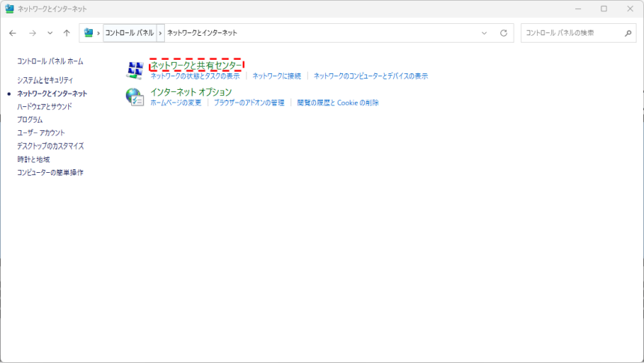644x363 pixels.
Task: Expand chevron after コントロール パネル breadcrumb
Action: (x=160, y=33)
